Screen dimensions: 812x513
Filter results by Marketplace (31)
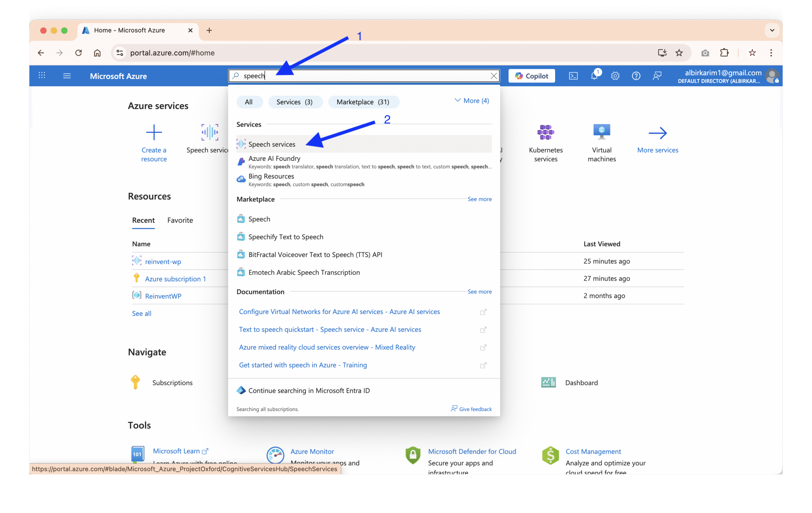pyautogui.click(x=363, y=102)
